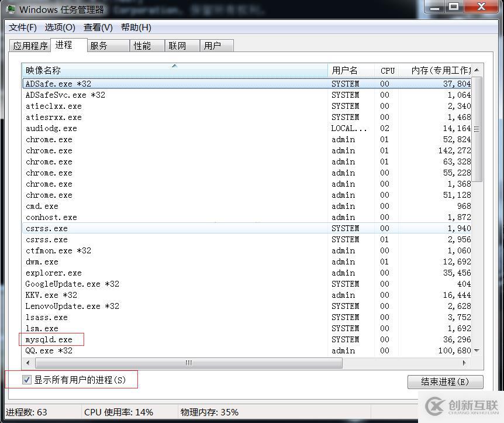Sort by 内存(专用工作集) column header
This screenshot has height=423, width=504.
point(435,70)
